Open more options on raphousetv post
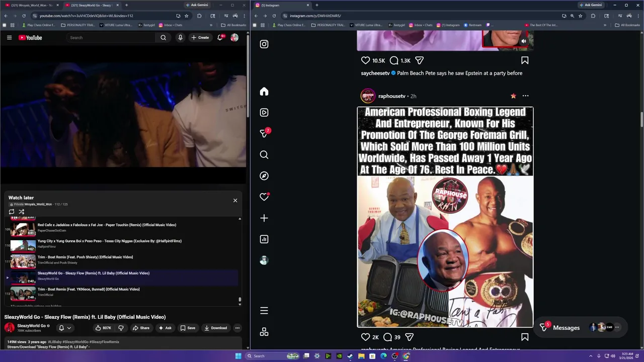644x362 pixels. click(x=525, y=96)
